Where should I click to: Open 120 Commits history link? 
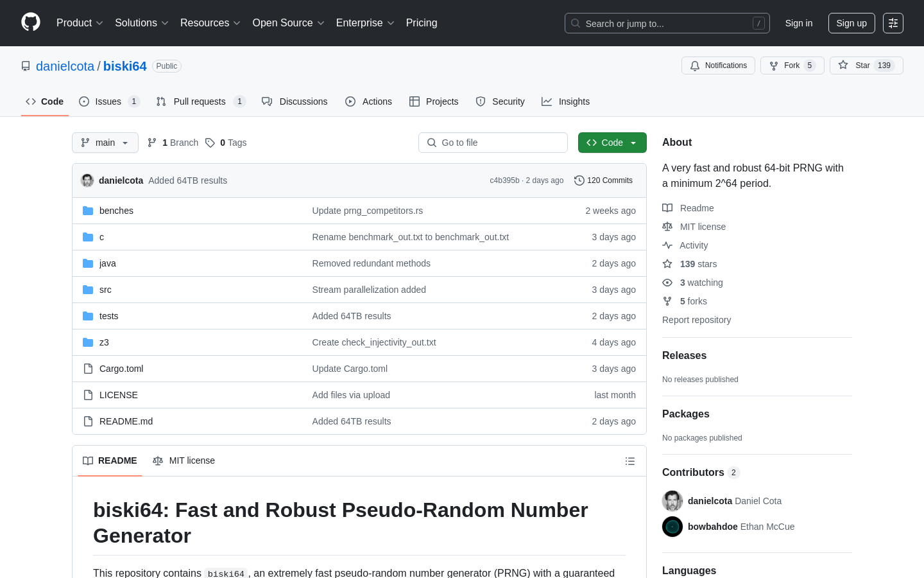pyautogui.click(x=604, y=180)
